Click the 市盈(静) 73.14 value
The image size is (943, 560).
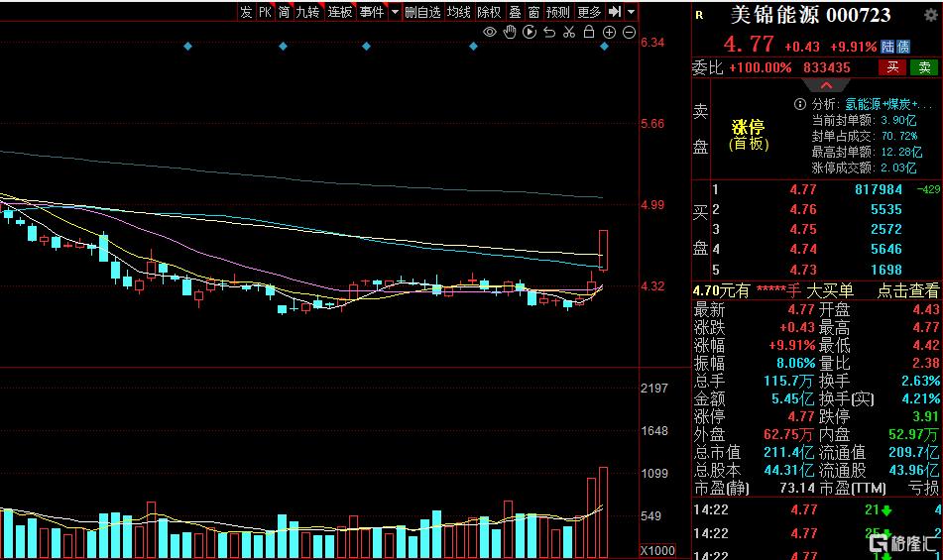797,488
